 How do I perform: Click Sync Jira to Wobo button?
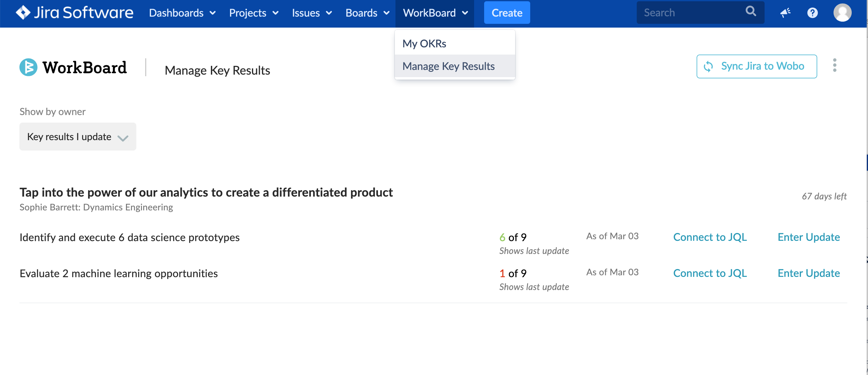click(756, 66)
